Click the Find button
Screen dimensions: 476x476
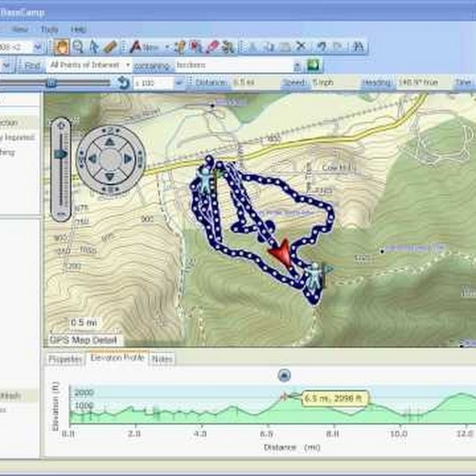(32, 66)
